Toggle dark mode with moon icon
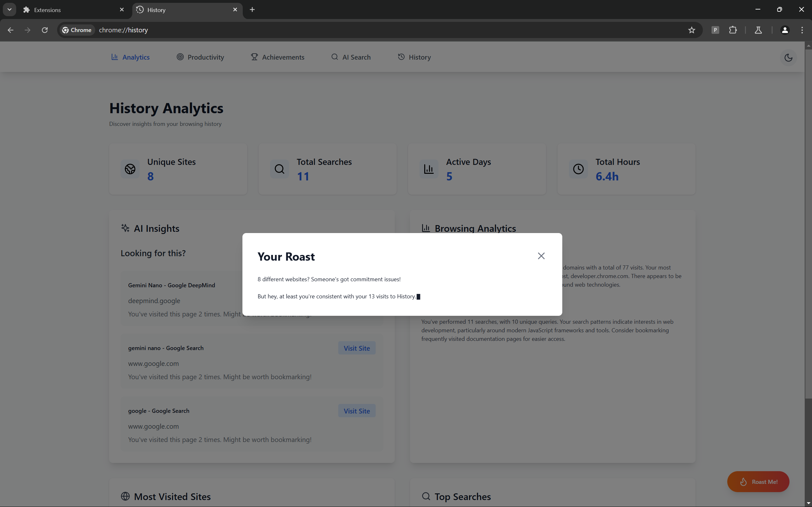The height and width of the screenshot is (507, 812). tap(788, 58)
